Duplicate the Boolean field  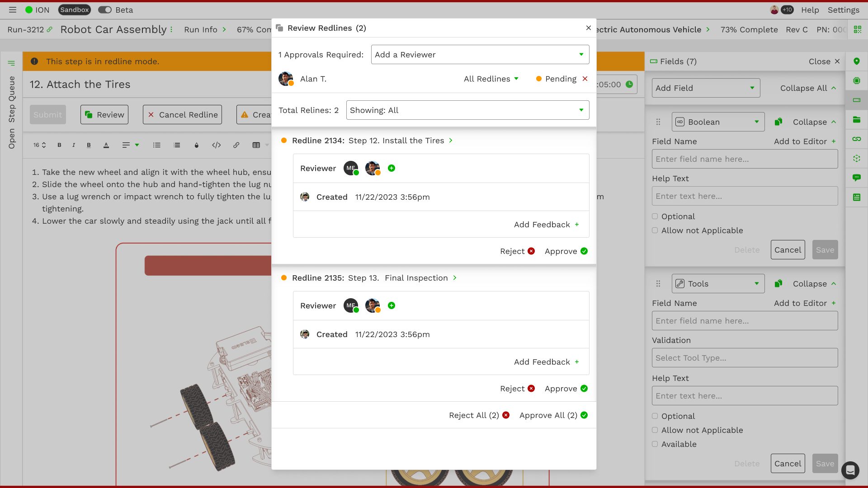click(x=778, y=122)
